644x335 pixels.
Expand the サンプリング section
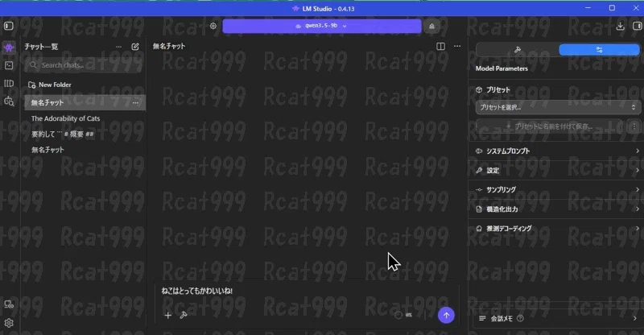click(558, 189)
